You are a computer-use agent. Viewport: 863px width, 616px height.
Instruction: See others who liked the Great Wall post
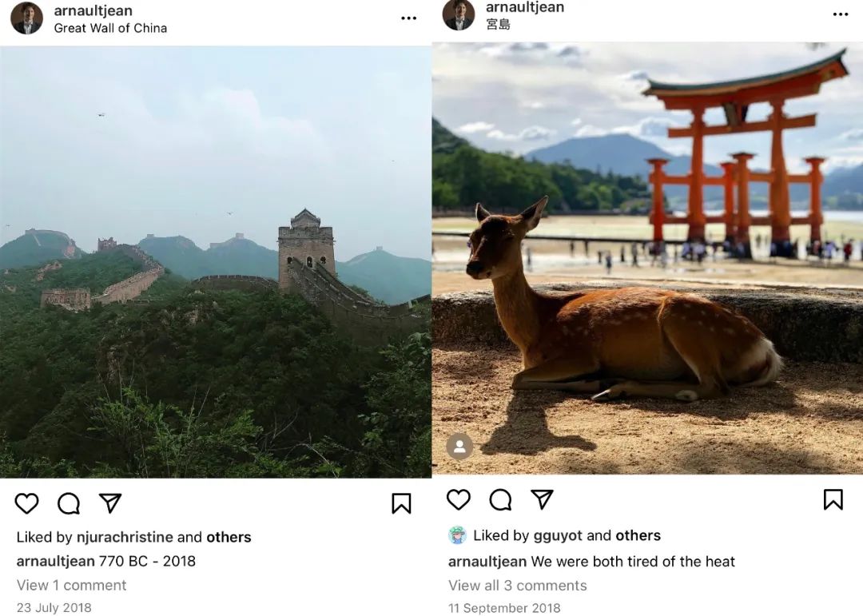point(229,537)
